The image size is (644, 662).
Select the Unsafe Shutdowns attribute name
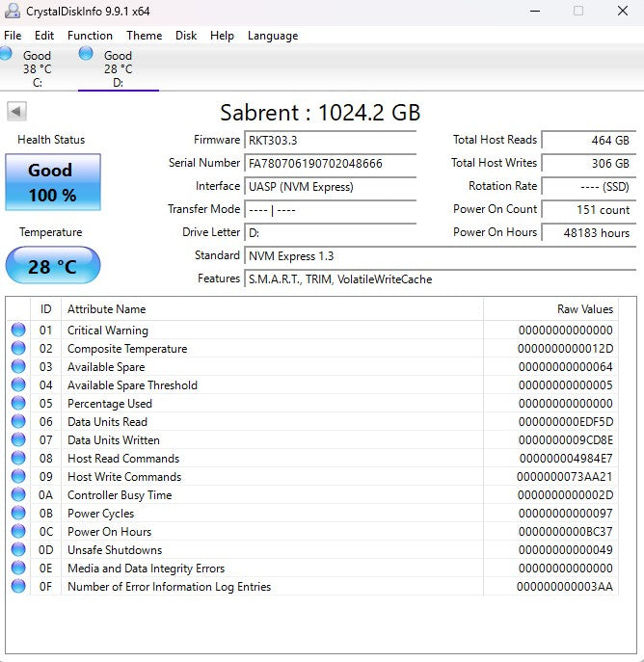click(x=115, y=549)
